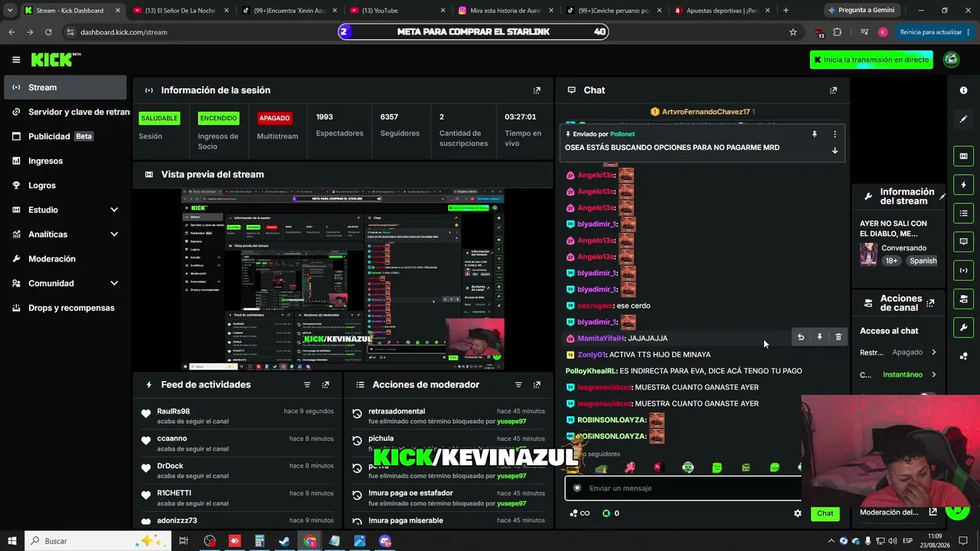Image resolution: width=980 pixels, height=551 pixels.
Task: Pop out the Feed de actividades panel
Action: pyautogui.click(x=325, y=385)
